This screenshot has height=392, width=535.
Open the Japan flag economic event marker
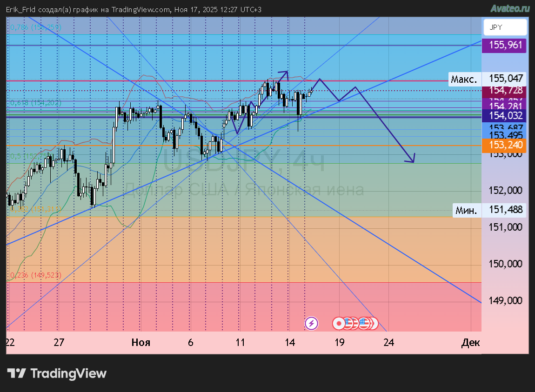point(339,323)
